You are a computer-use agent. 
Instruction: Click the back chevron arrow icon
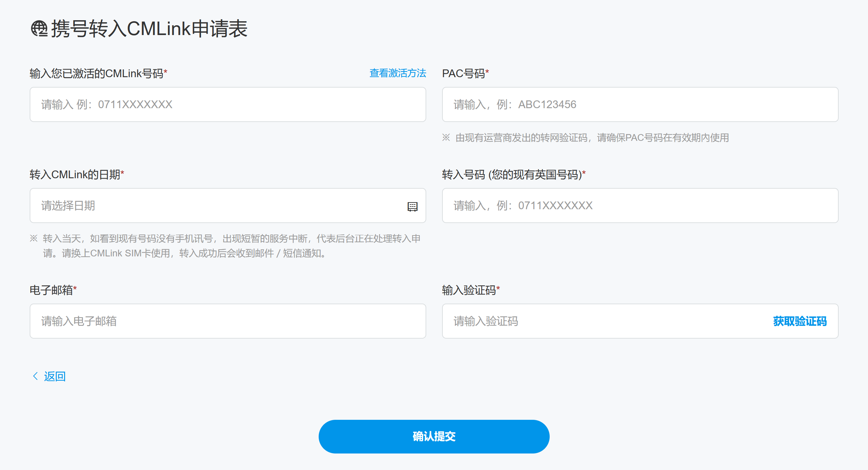click(35, 376)
